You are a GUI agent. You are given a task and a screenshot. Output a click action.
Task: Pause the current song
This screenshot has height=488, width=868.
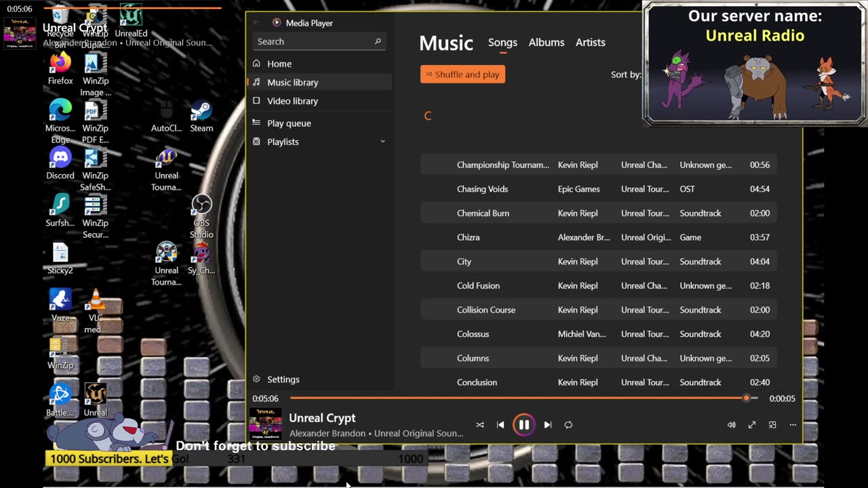tap(524, 425)
